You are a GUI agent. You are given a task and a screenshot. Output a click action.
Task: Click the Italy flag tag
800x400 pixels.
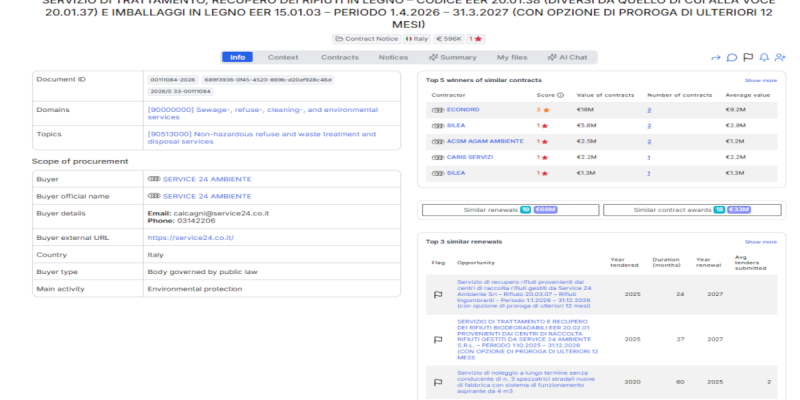click(417, 39)
